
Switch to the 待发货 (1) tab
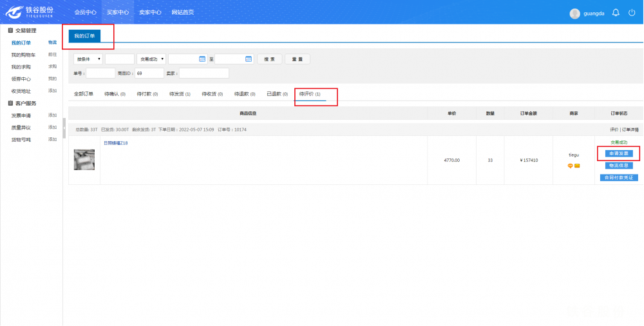(x=180, y=94)
